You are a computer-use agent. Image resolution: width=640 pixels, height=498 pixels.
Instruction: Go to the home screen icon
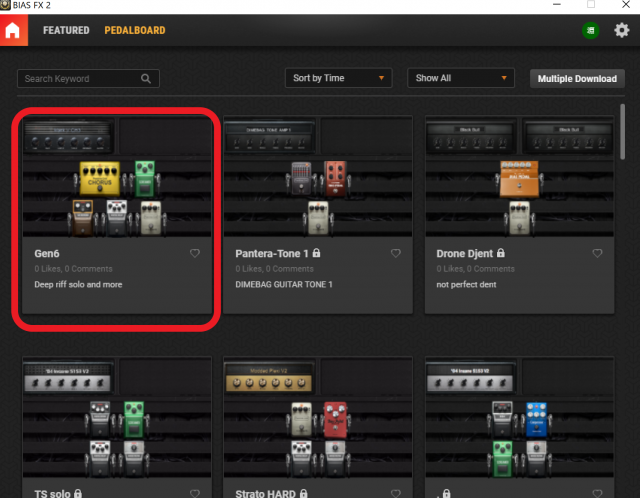pyautogui.click(x=13, y=31)
